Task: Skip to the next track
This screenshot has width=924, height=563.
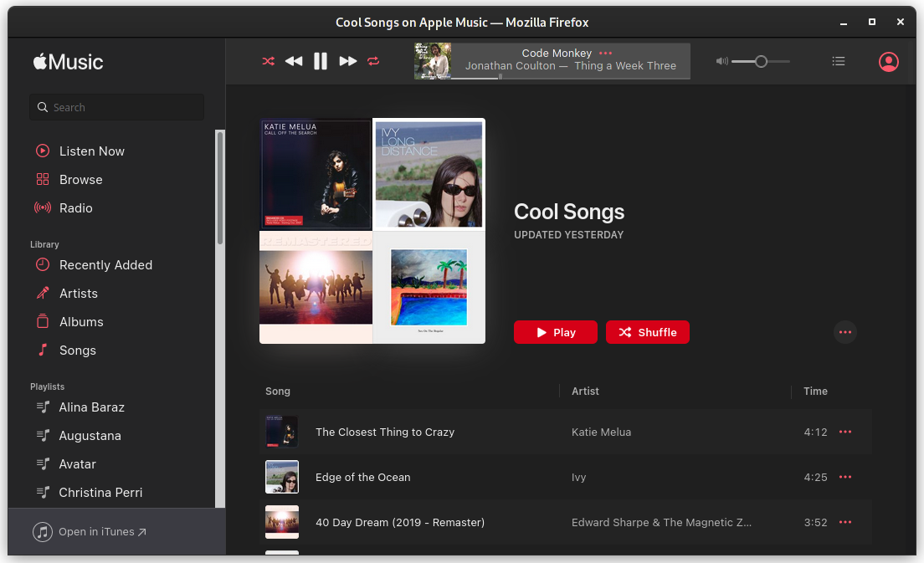Action: pyautogui.click(x=347, y=61)
